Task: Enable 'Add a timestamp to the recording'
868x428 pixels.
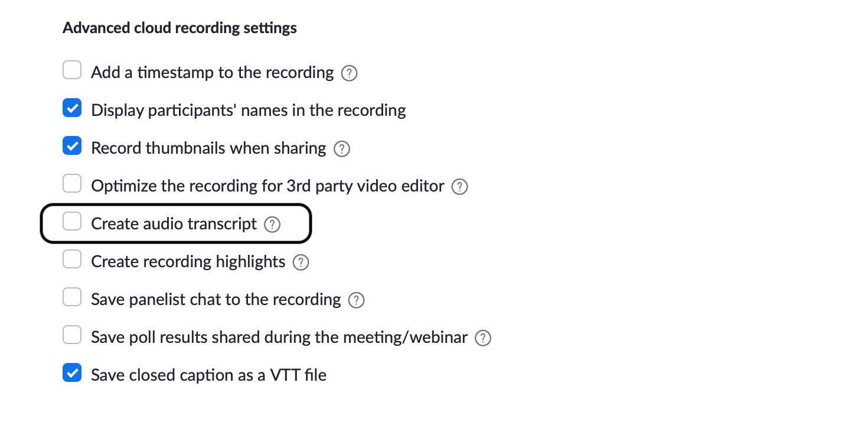Action: [71, 70]
